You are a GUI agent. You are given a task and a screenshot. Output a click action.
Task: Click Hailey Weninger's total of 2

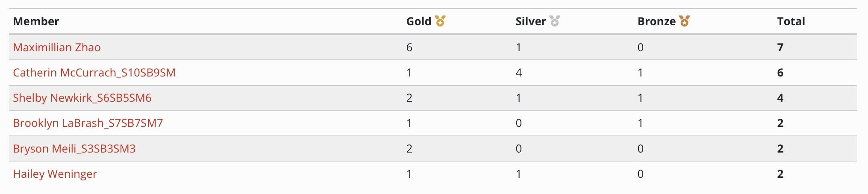(780, 174)
